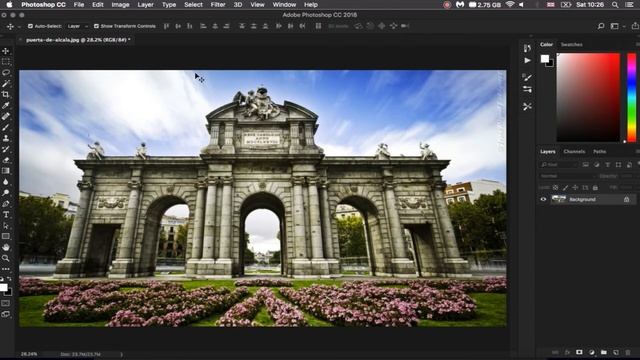
Task: Open the scissors-and-tools panel icon
Action: (x=527, y=107)
